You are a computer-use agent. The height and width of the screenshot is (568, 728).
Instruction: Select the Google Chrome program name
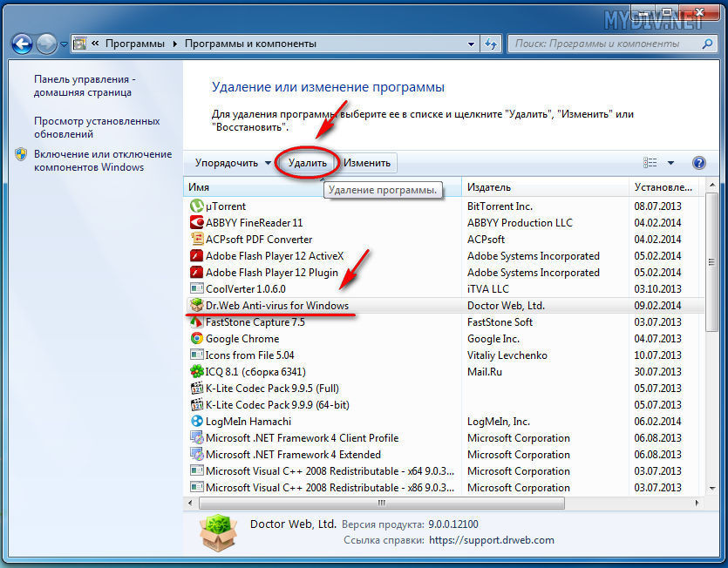click(x=242, y=339)
